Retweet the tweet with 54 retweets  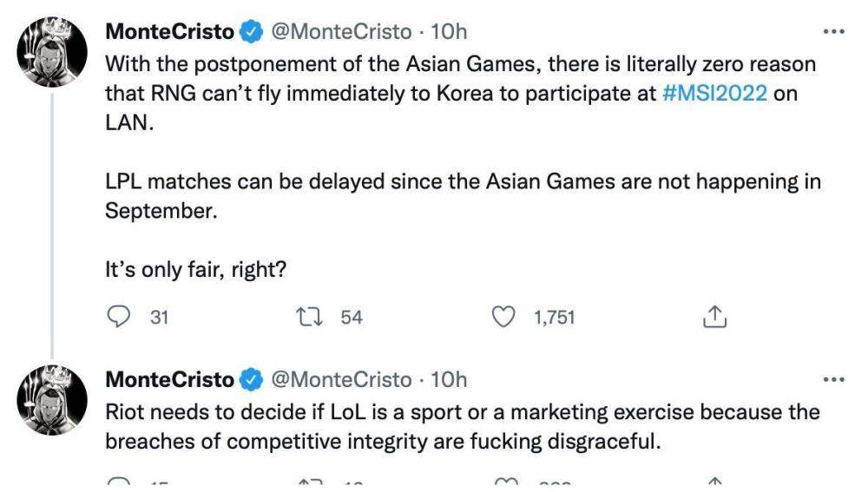pos(308,318)
